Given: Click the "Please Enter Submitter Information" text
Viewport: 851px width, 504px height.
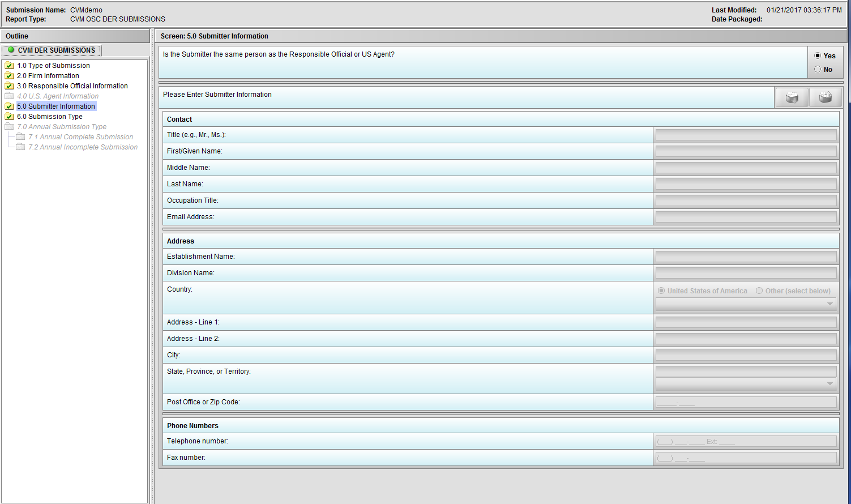Looking at the screenshot, I should pyautogui.click(x=217, y=95).
